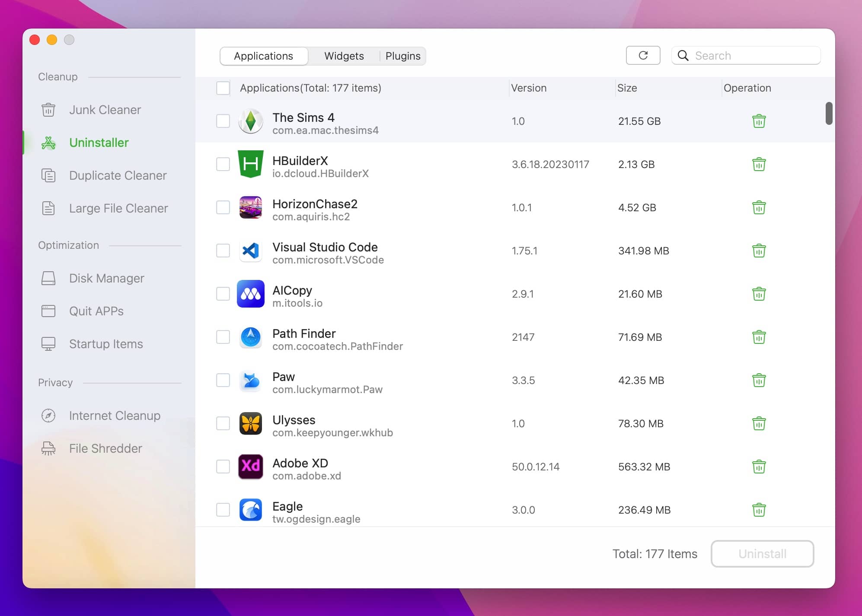Select the Paw app name

point(284,377)
